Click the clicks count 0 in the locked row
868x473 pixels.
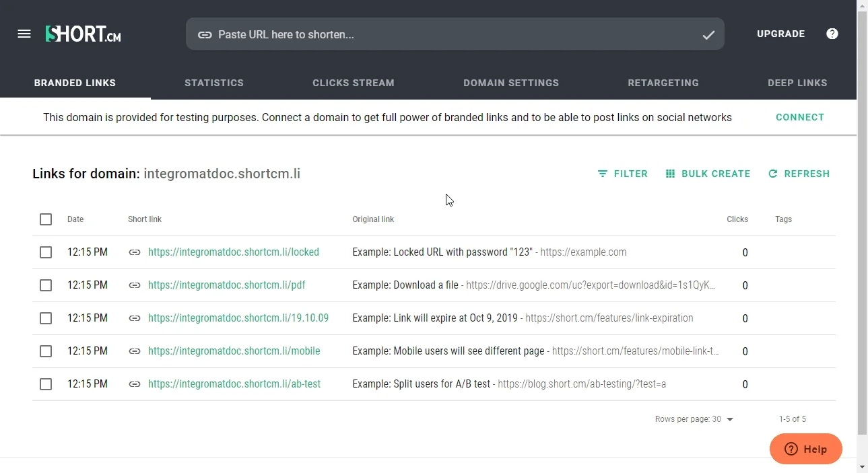pyautogui.click(x=745, y=253)
